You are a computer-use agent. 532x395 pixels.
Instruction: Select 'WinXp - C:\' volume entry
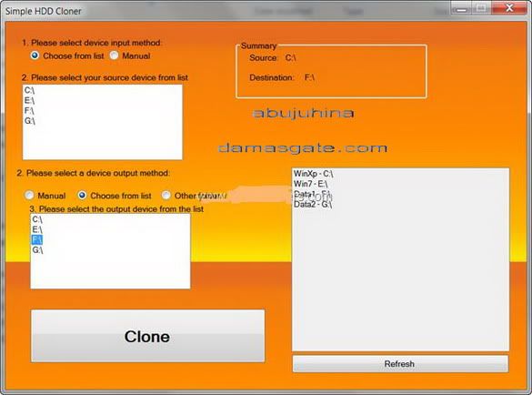coord(313,174)
